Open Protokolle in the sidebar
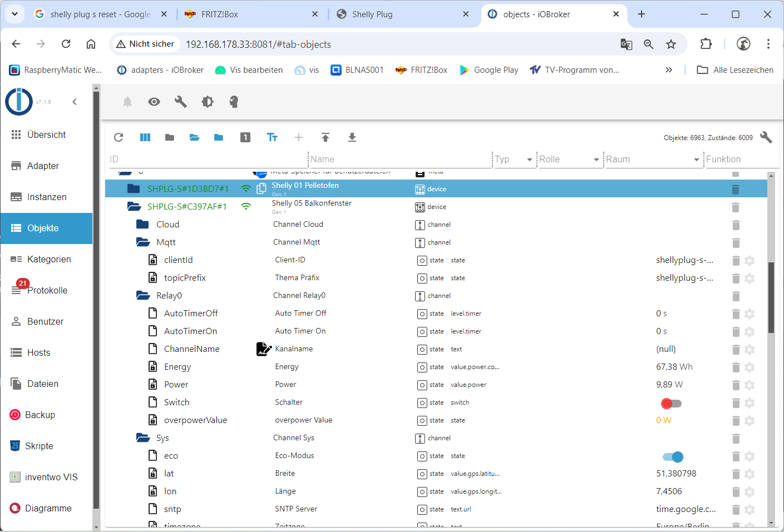 pos(47,290)
